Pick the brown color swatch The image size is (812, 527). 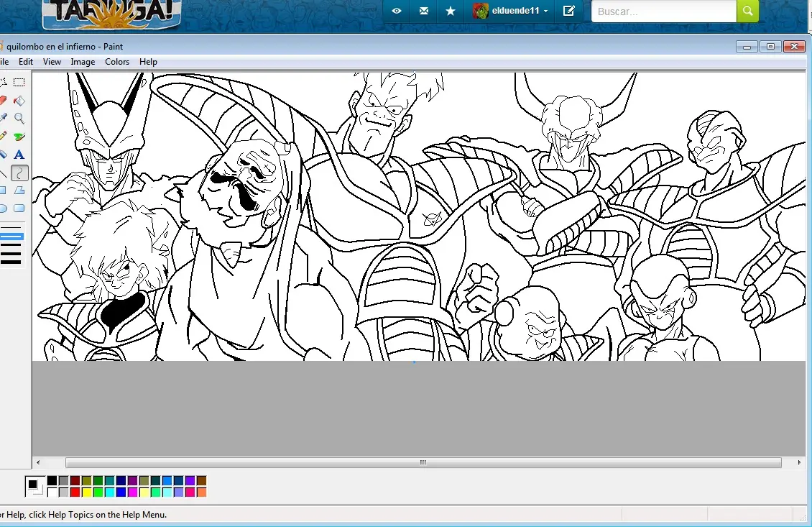tap(201, 480)
